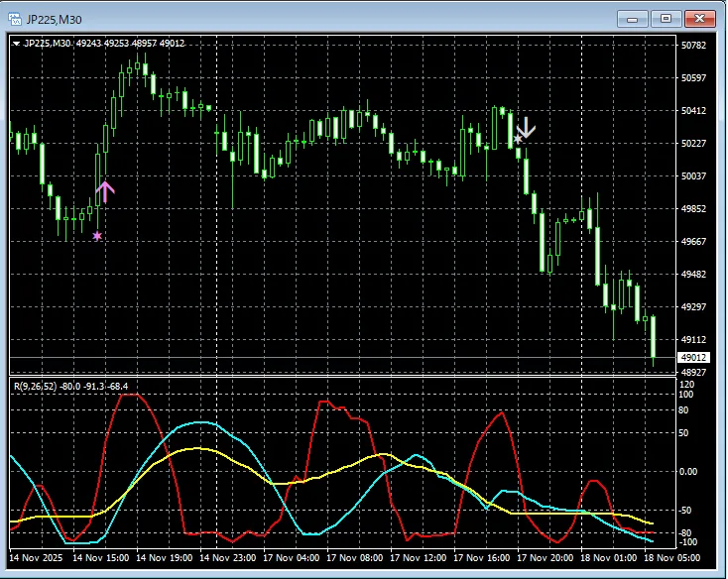Click the indicator scale value 100

(685, 395)
